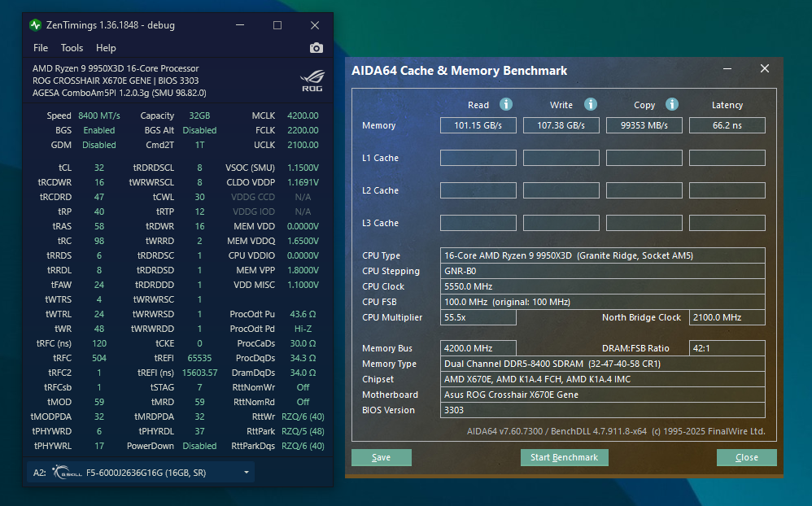Click the info icon next to Write
This screenshot has height=506, width=812.
click(x=591, y=104)
